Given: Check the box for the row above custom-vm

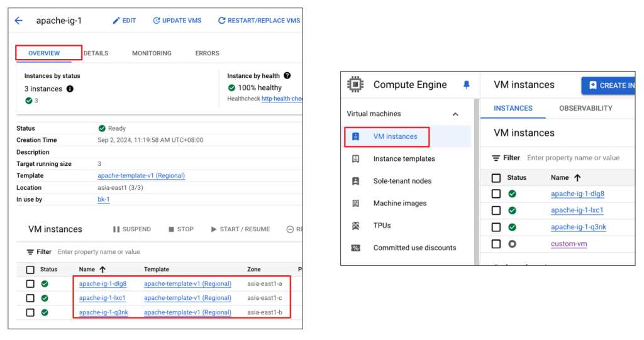Looking at the screenshot, I should click(496, 227).
